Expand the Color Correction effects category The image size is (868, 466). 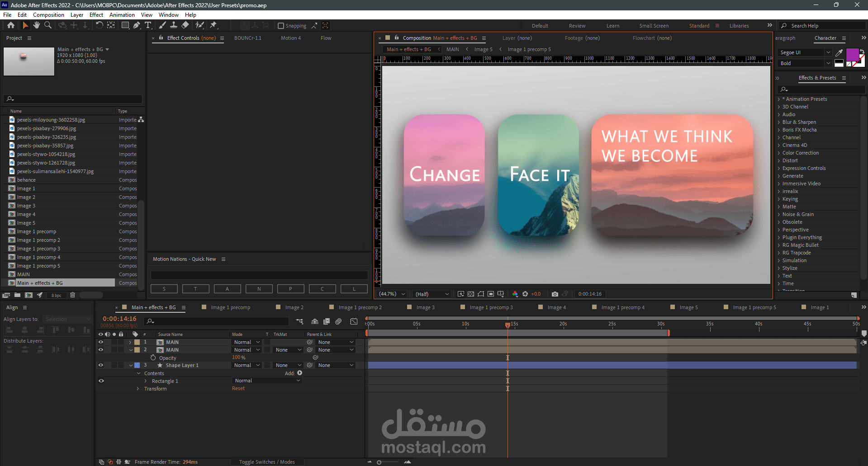779,153
